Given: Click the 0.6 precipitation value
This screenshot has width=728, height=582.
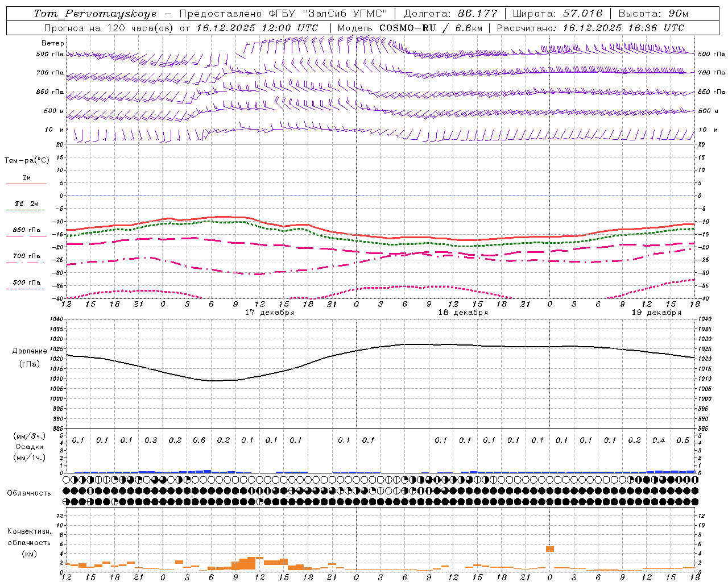Looking at the screenshot, I should 199,440.
